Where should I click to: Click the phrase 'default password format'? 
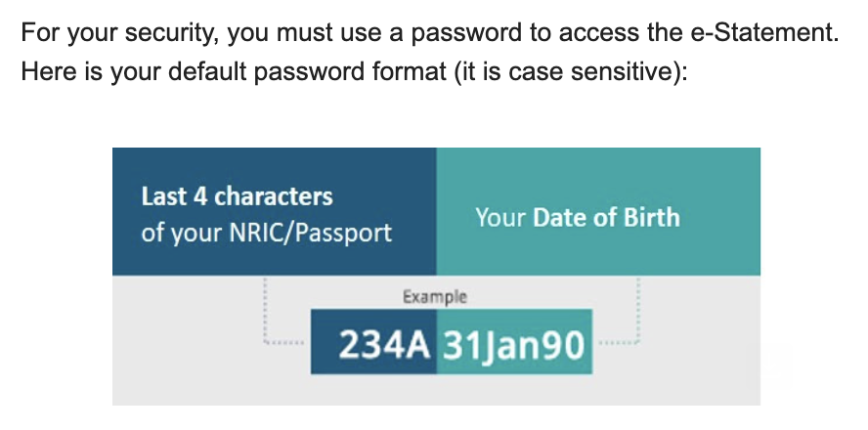(x=307, y=72)
